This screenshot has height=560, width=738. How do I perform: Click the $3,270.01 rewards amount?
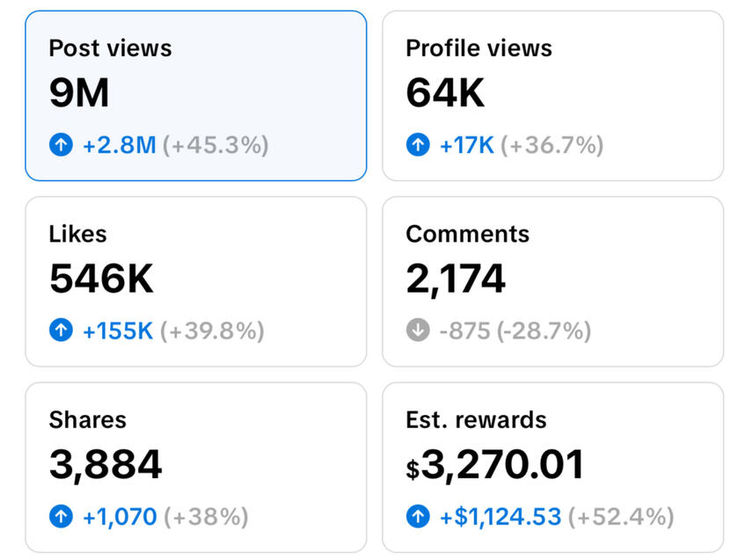point(495,465)
